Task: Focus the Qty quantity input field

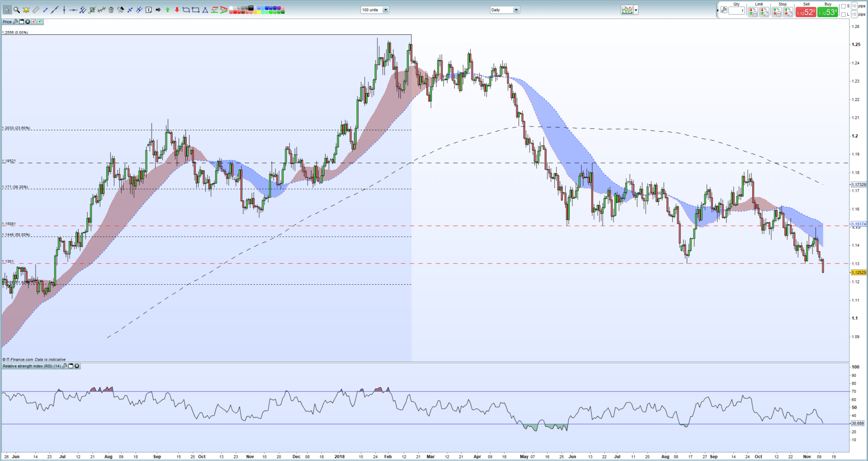Action: (x=736, y=10)
